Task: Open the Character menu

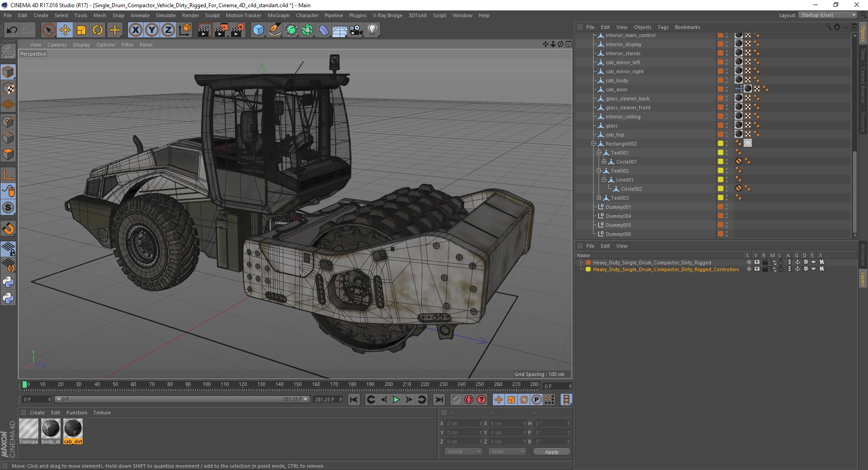Action: pos(307,15)
